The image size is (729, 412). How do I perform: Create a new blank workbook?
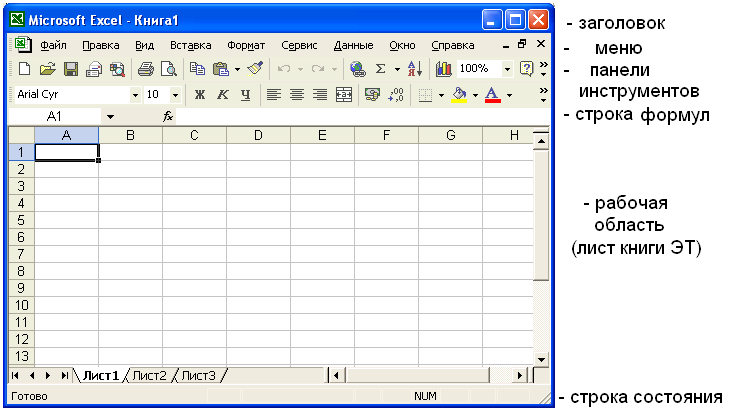click(x=24, y=69)
